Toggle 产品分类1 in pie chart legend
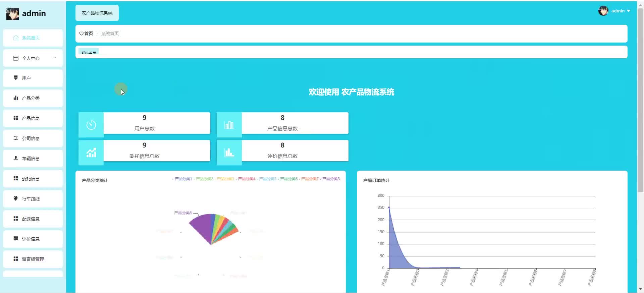This screenshot has width=644, height=293. pos(182,179)
